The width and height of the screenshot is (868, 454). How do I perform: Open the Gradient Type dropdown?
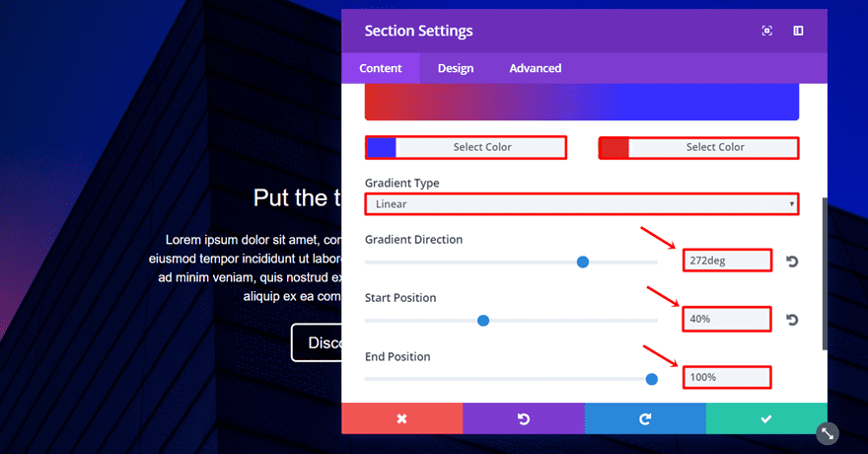pyautogui.click(x=581, y=204)
